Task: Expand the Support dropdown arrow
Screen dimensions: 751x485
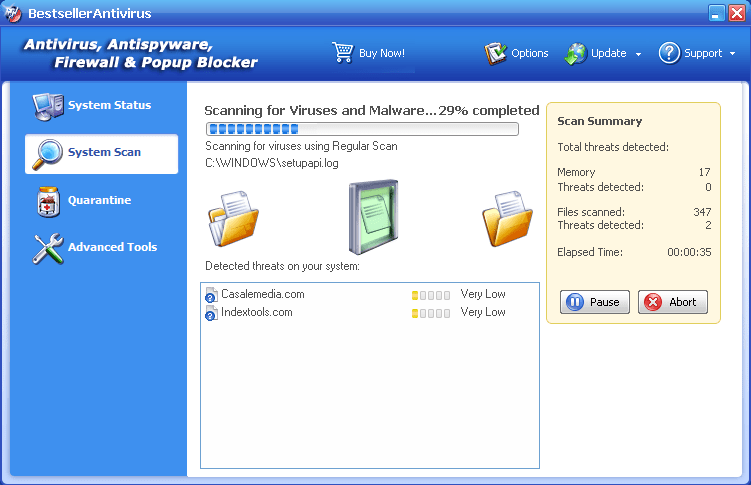Action: (x=732, y=54)
